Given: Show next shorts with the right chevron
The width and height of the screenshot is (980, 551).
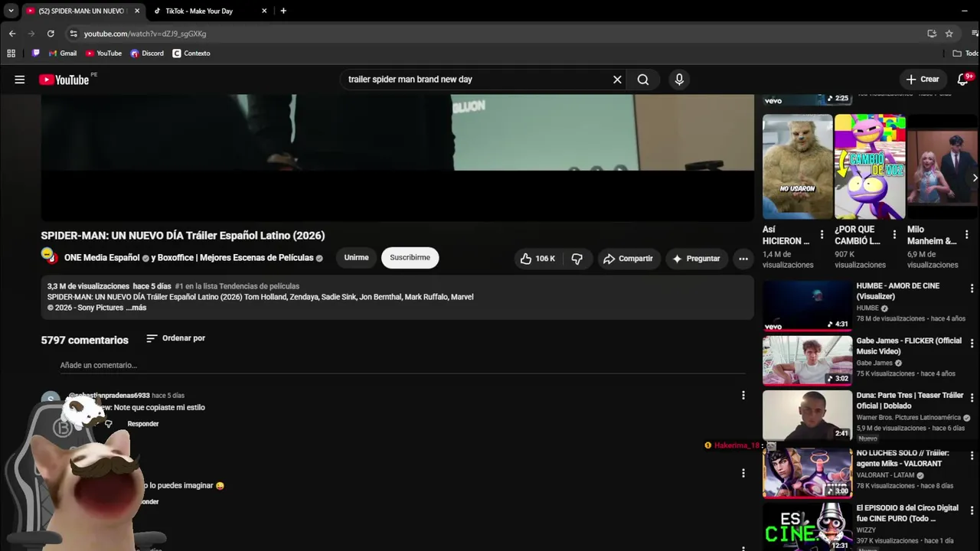Looking at the screenshot, I should pyautogui.click(x=974, y=178).
